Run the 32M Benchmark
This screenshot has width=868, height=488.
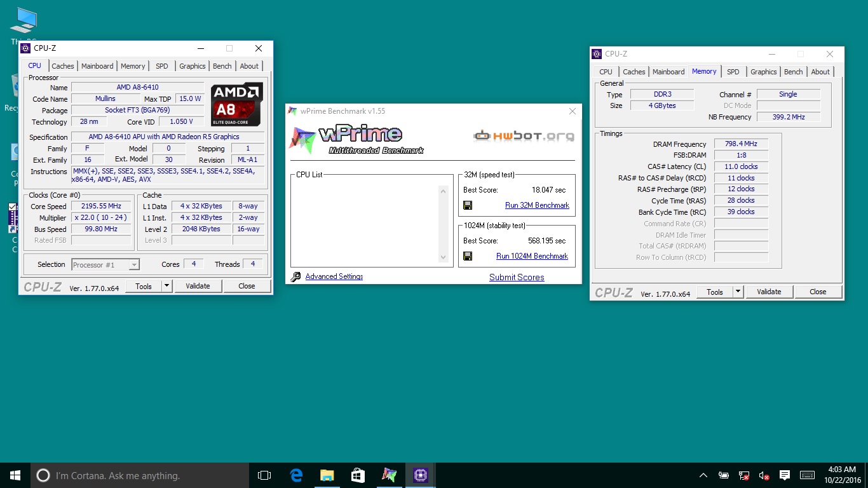coord(537,205)
